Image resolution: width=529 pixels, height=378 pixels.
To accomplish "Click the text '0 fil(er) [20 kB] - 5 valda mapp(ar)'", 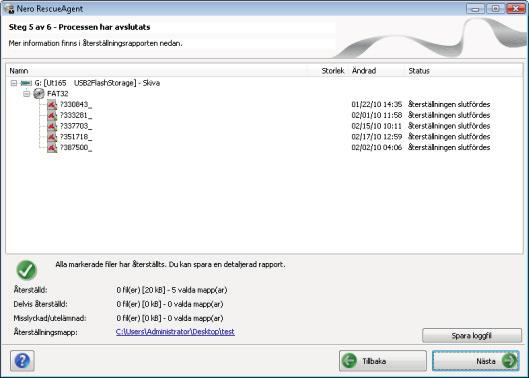I will [x=172, y=290].
